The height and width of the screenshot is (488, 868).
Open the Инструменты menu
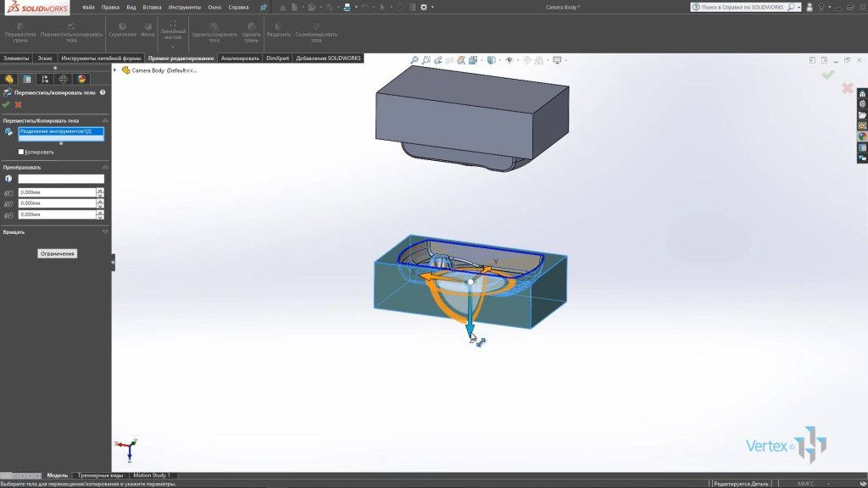click(184, 7)
